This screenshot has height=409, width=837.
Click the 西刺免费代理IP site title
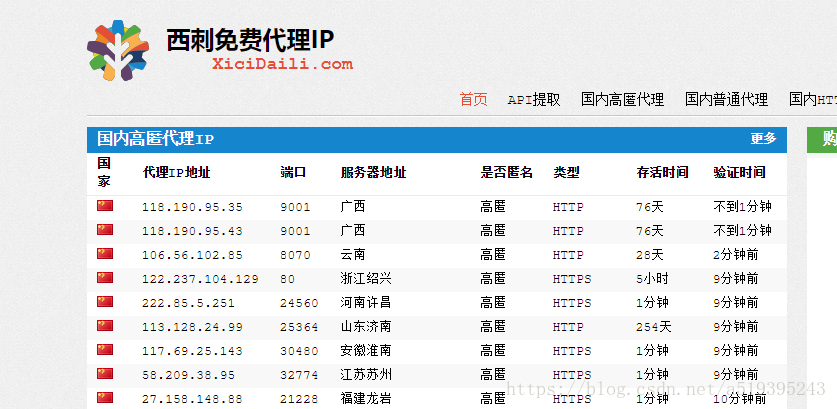click(x=250, y=40)
